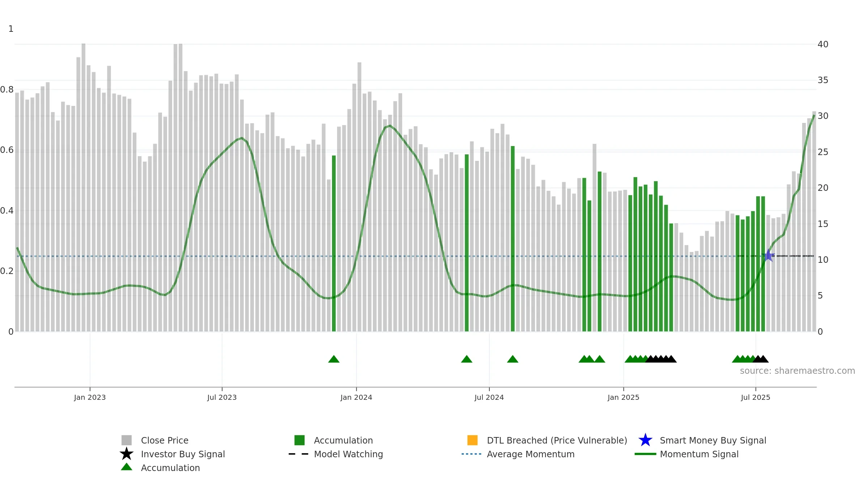Click the Smart Money Buy Signal legend star
Screen dimensions: 868x488
[x=645, y=440]
